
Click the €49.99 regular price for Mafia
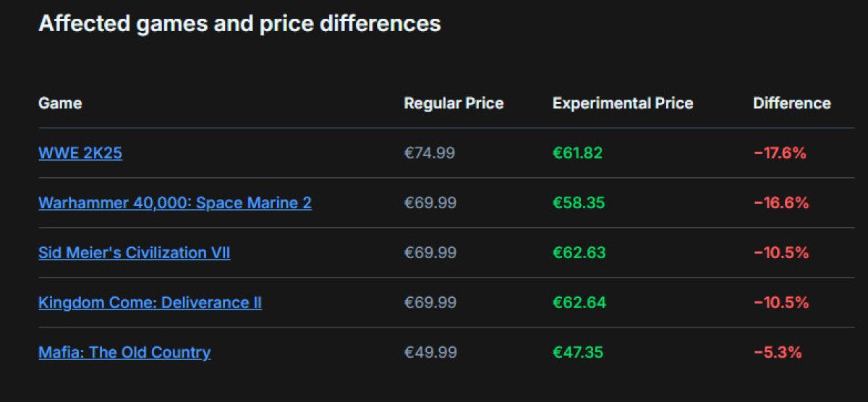point(430,353)
